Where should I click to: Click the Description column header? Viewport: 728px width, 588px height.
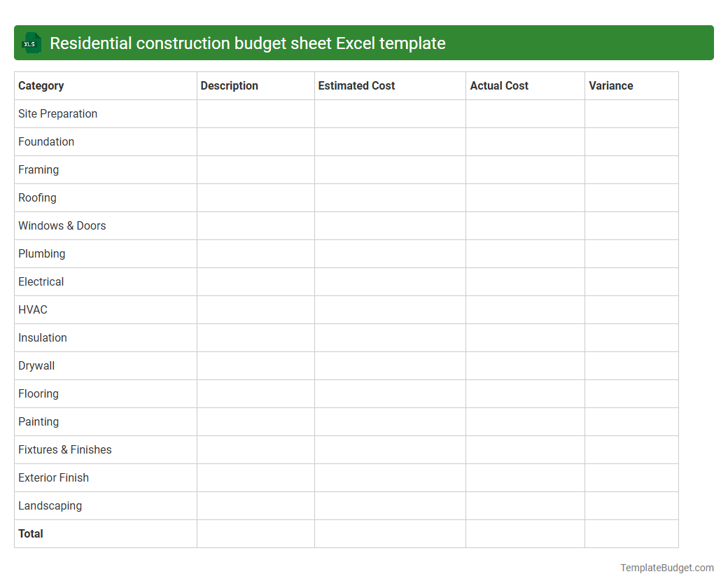point(229,85)
